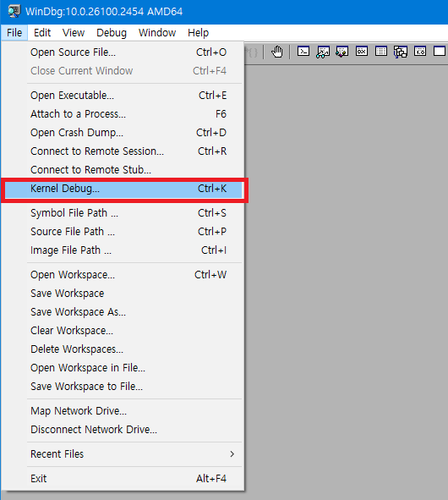Select Connect to Remote Stub

(123, 170)
